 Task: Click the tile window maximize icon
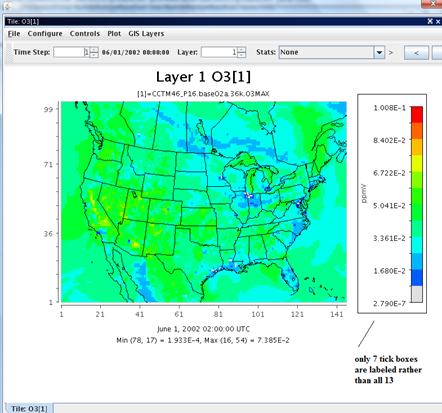pos(430,21)
